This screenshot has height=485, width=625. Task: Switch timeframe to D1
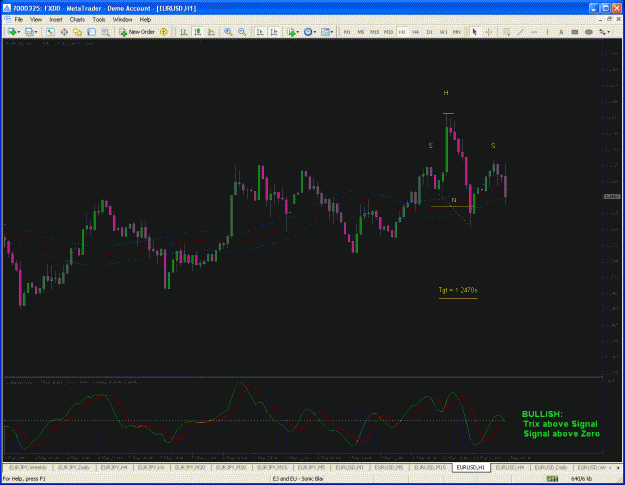(429, 32)
